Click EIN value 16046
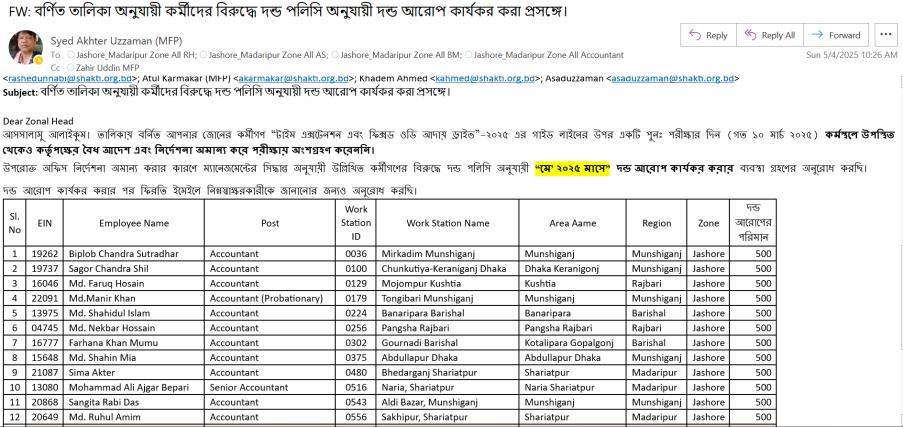Viewport: 903px width, 427px height. point(44,284)
